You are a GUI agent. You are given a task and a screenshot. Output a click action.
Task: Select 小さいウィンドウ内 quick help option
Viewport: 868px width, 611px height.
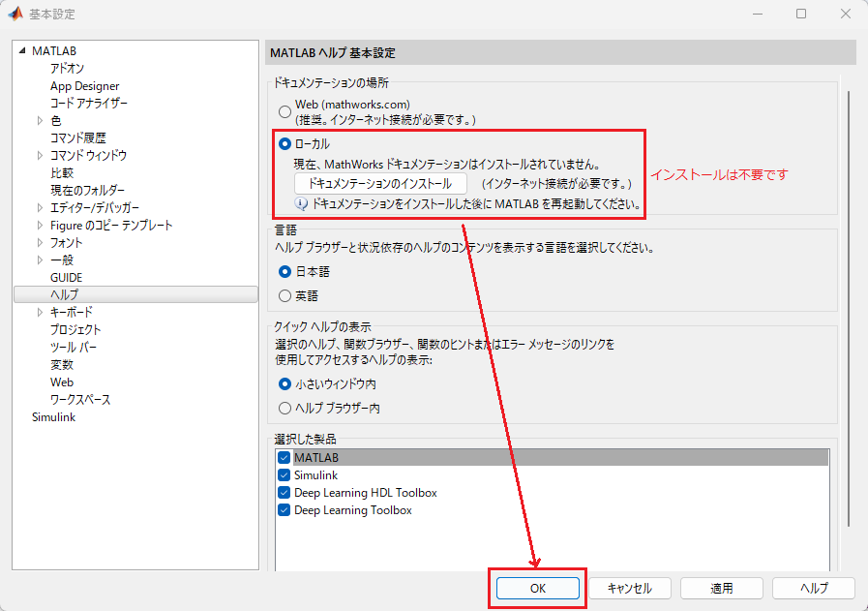[284, 383]
